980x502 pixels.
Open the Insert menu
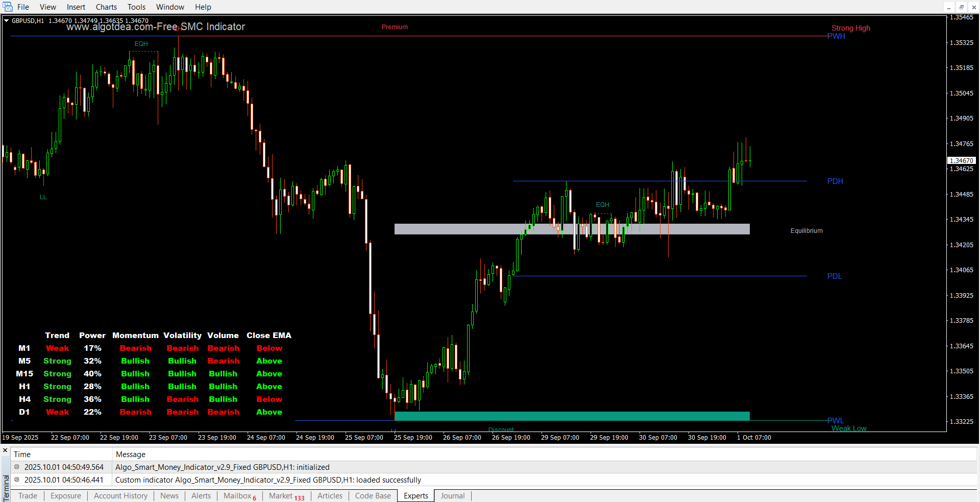[76, 7]
